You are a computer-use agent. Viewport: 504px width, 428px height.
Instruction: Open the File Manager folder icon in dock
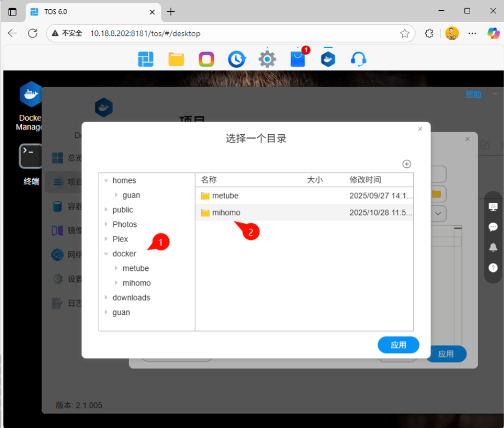pyautogui.click(x=176, y=60)
